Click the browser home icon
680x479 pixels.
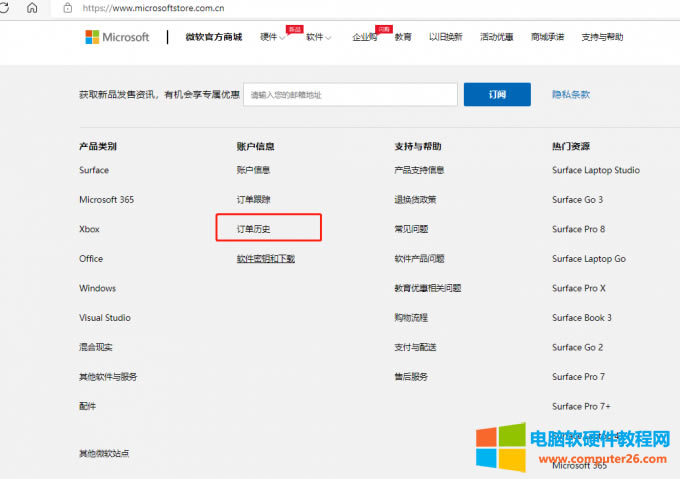[32, 8]
